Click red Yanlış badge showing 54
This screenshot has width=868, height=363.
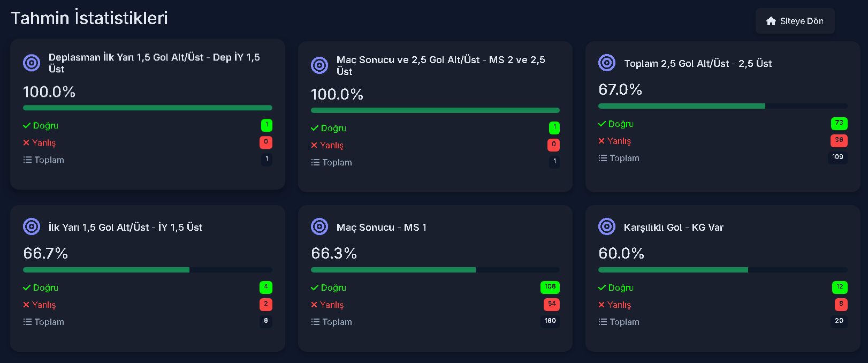pos(552,304)
